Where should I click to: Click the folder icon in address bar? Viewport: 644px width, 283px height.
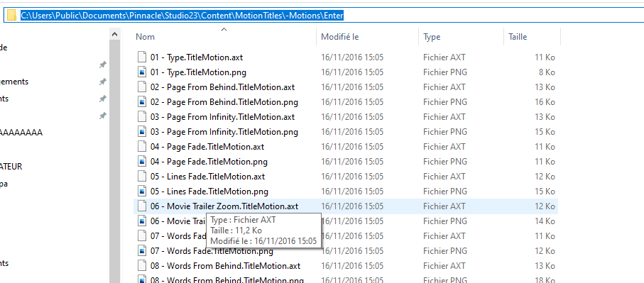11,16
